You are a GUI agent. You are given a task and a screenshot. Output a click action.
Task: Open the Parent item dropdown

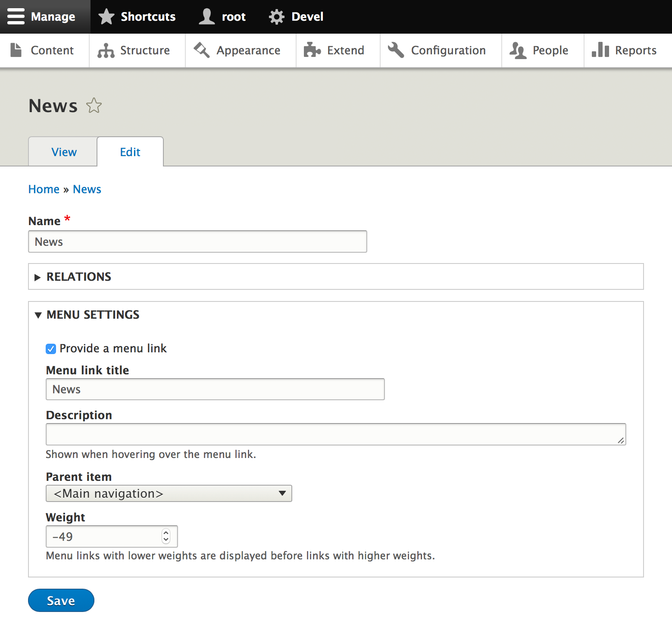(169, 493)
